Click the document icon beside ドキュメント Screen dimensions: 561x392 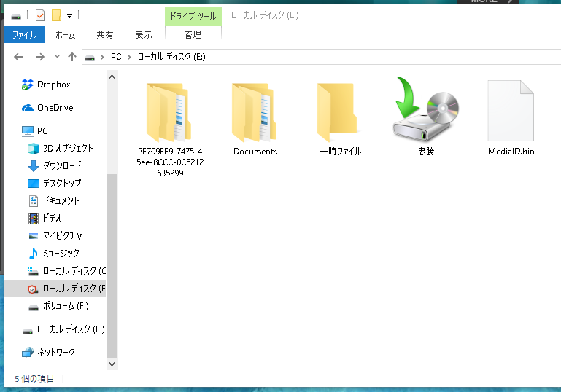(x=34, y=201)
